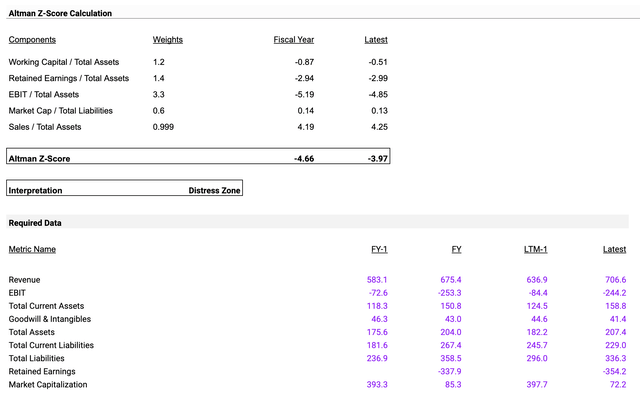Click weight value 1.4
Viewport: 640px width, 398px height.
point(159,78)
